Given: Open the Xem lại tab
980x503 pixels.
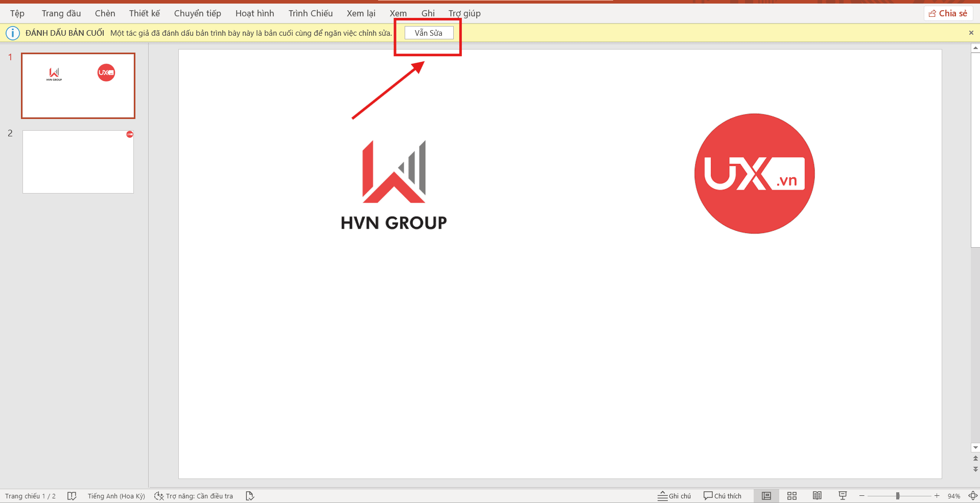Looking at the screenshot, I should (x=361, y=13).
